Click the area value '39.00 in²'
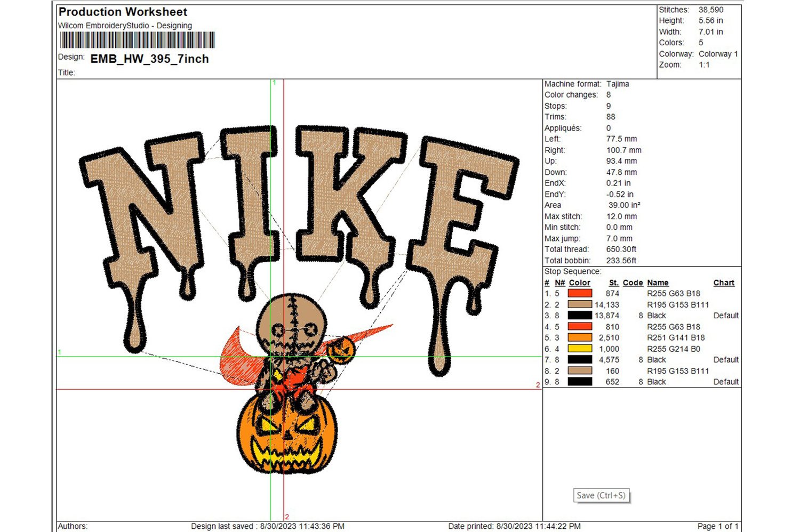The image size is (800, 532). tap(625, 205)
